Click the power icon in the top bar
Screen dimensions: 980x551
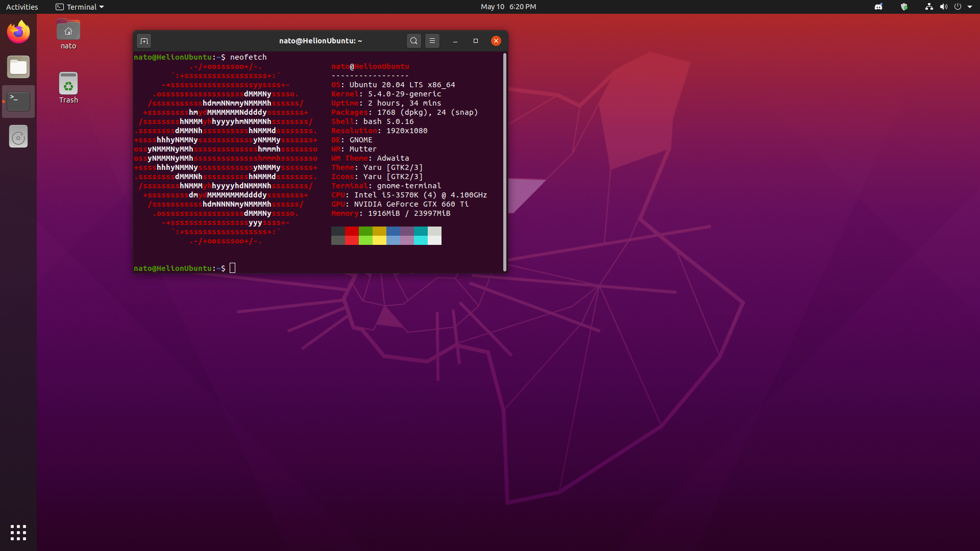(x=959, y=7)
